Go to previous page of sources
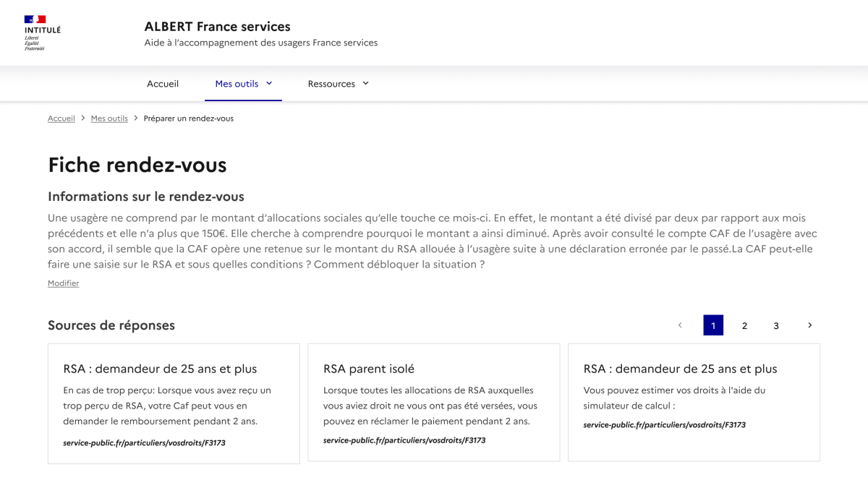The height and width of the screenshot is (488, 868). tap(680, 325)
